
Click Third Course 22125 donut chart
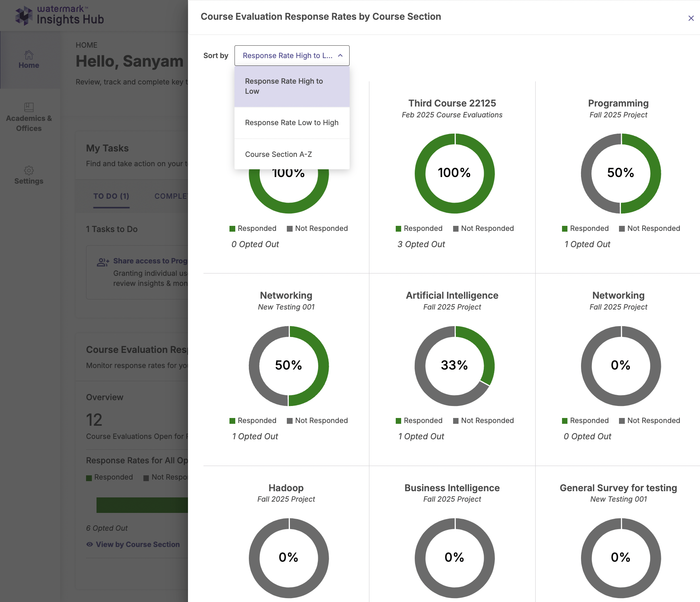455,173
